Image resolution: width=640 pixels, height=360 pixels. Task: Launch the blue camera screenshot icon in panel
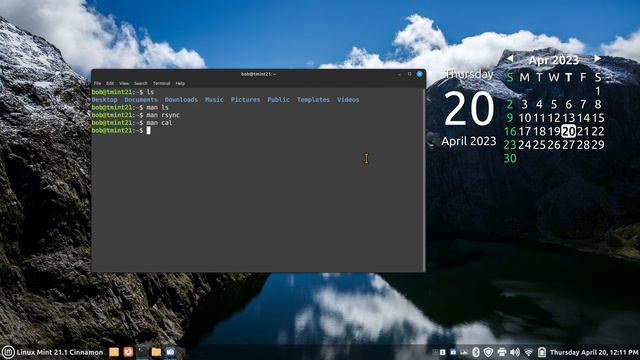[170, 352]
